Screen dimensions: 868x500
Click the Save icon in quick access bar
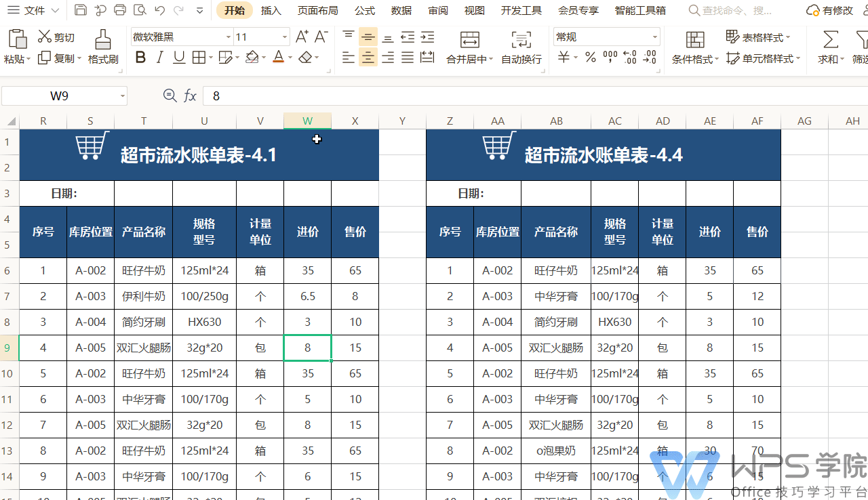tap(81, 10)
